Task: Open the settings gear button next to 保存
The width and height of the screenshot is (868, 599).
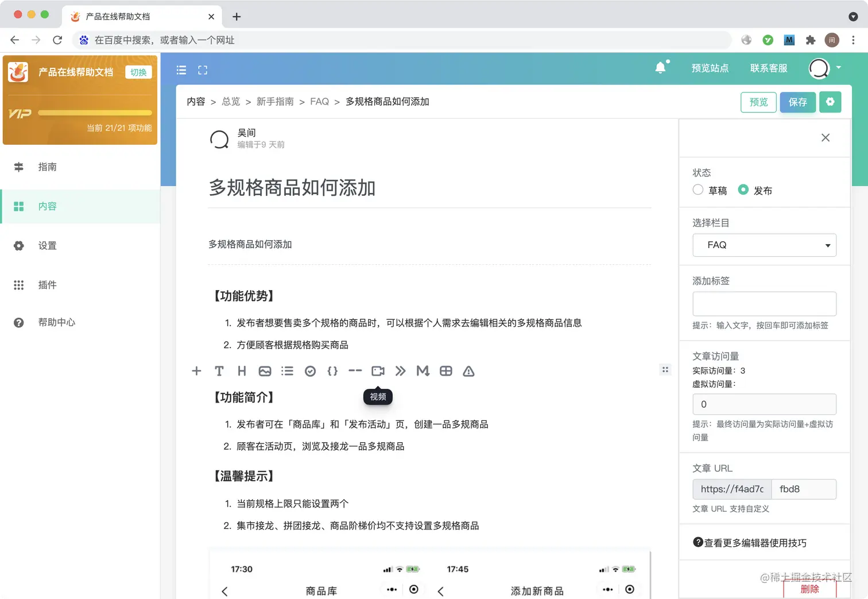Action: click(x=830, y=102)
